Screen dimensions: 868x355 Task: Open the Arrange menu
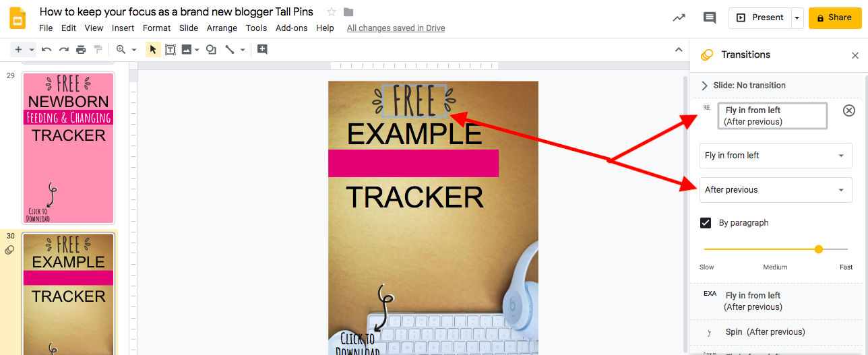click(222, 28)
